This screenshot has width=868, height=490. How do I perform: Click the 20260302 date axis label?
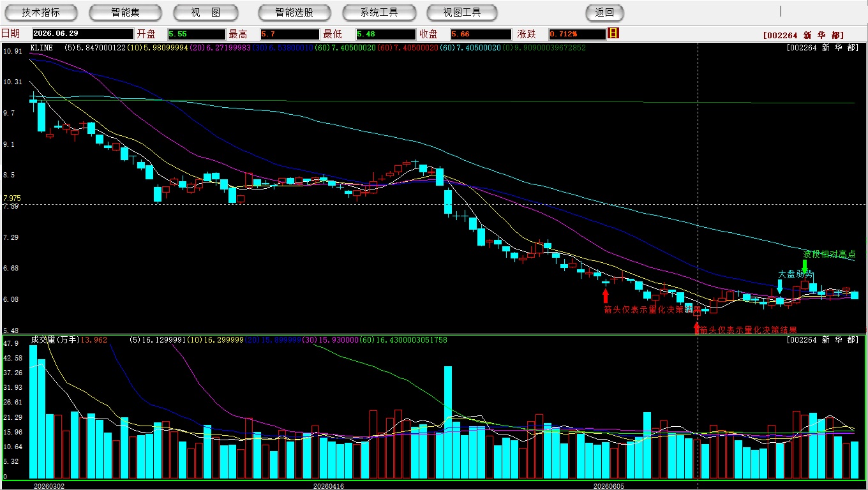tap(49, 486)
